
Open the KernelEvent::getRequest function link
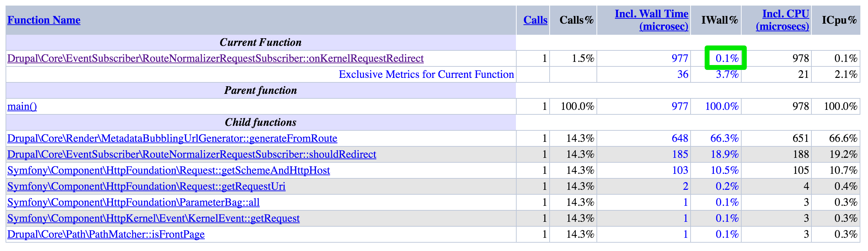(x=153, y=218)
